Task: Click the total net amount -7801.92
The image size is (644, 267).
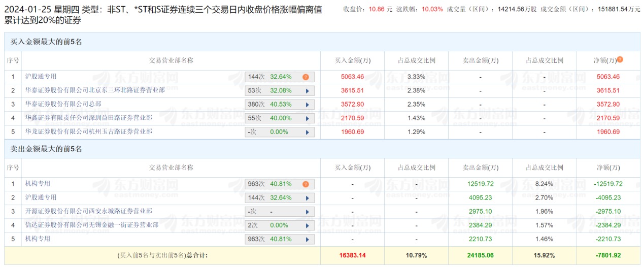Action: pyautogui.click(x=608, y=255)
